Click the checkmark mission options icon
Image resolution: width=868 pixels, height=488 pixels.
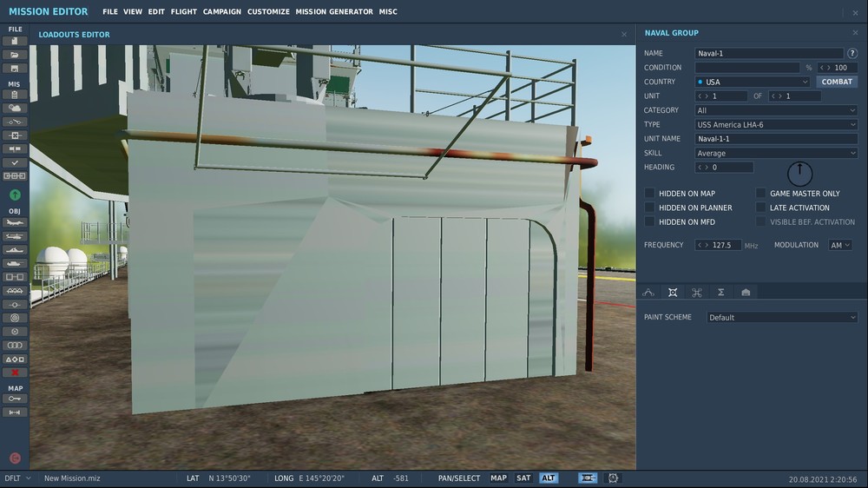15,162
